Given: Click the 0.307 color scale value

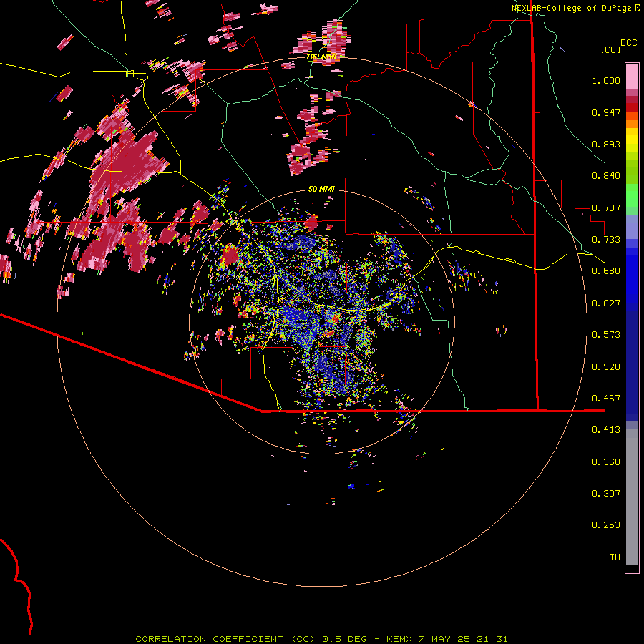Looking at the screenshot, I should 606,494.
